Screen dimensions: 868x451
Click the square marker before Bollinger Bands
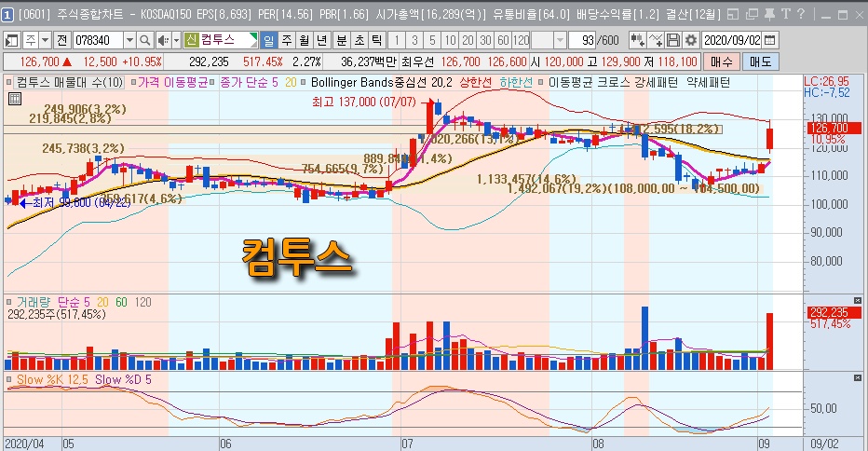point(303,83)
